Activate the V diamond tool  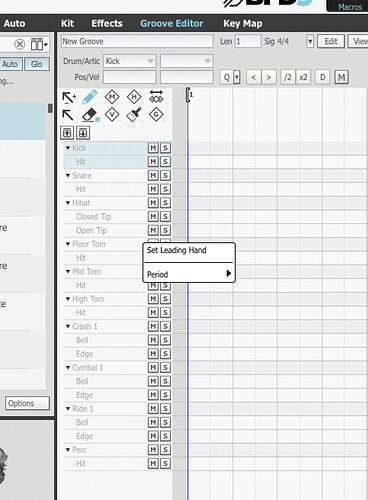[x=112, y=115]
